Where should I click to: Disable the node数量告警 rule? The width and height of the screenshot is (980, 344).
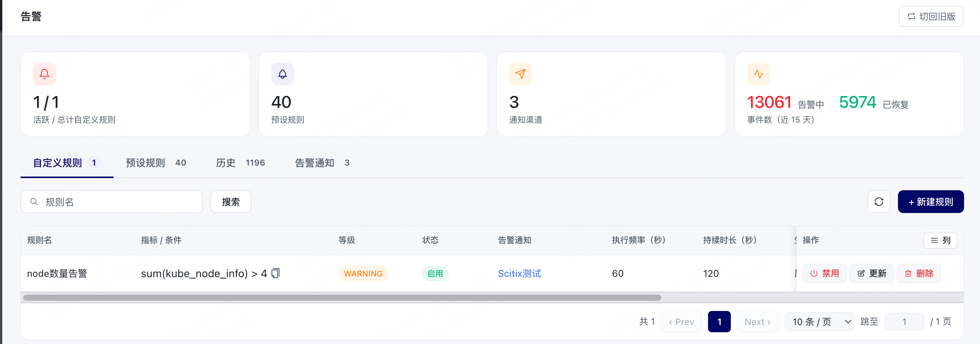coord(824,273)
